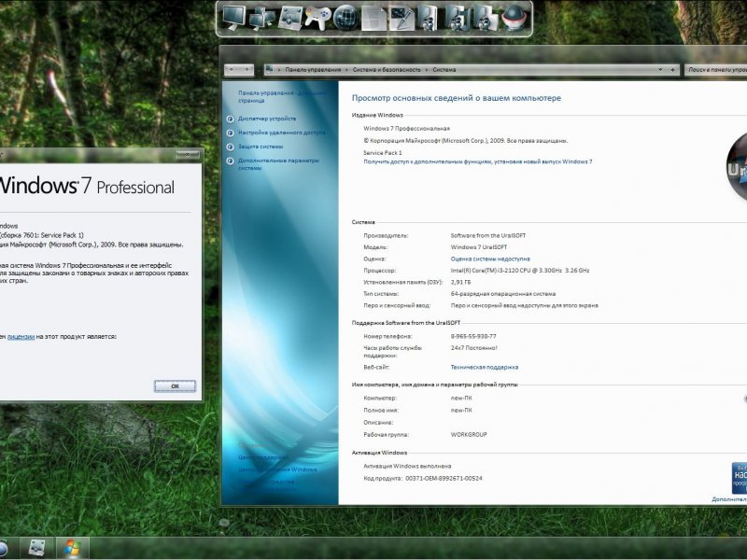Viewport: 747px width, 560px height.
Task: Click the text Активация Windows выполнена
Action: [x=407, y=466]
